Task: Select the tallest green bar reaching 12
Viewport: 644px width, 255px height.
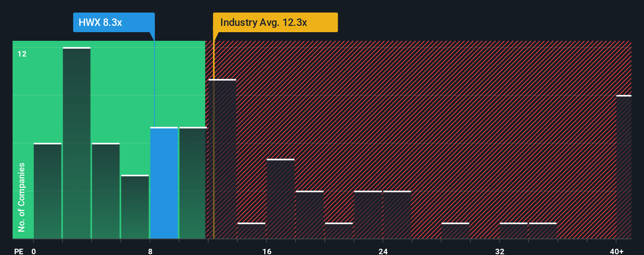Action: [x=77, y=143]
